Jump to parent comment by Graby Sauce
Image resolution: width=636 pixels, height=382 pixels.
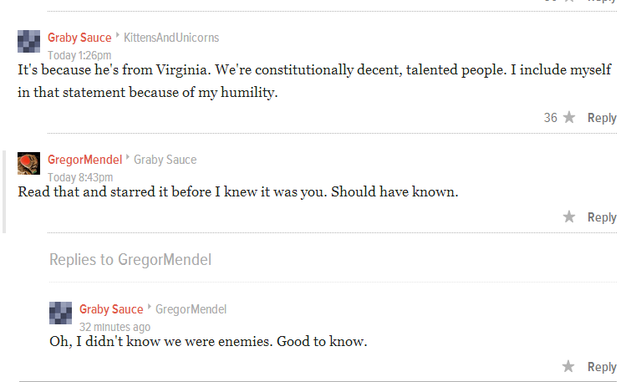coord(165,159)
